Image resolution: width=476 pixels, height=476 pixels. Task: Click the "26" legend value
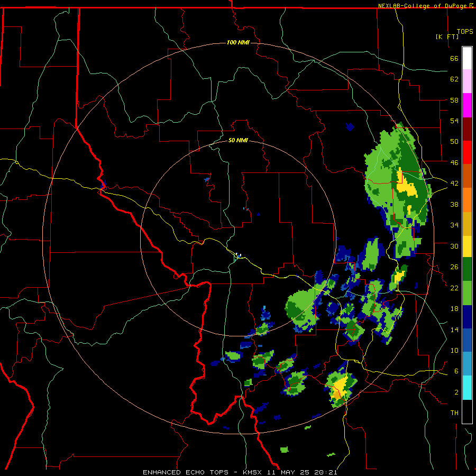(x=454, y=267)
